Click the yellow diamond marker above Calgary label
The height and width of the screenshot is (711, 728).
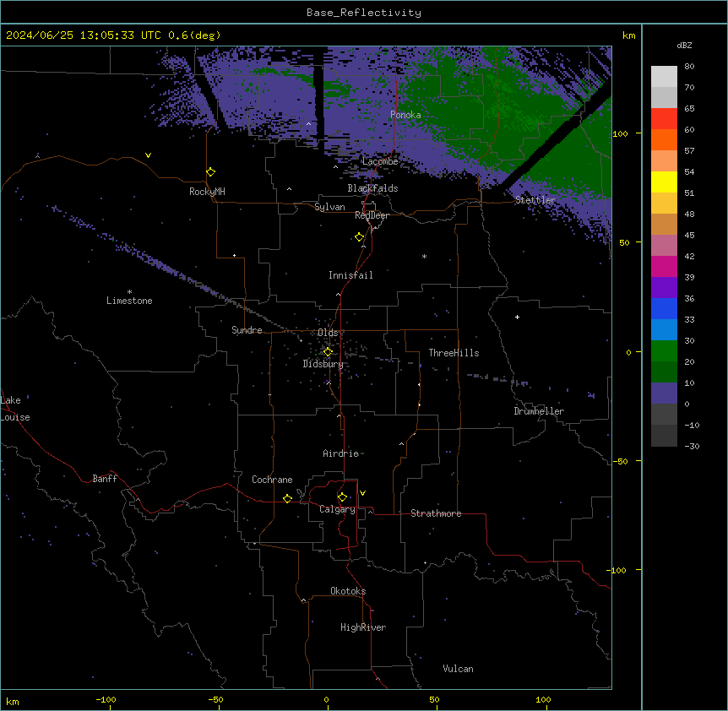click(342, 497)
